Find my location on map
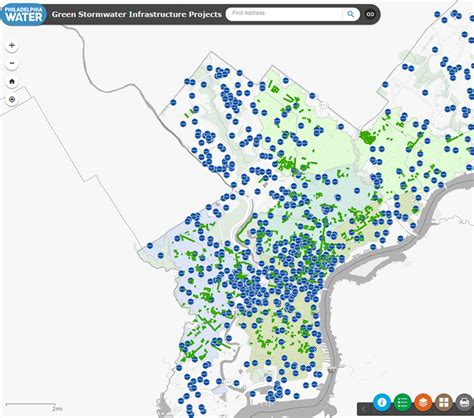This screenshot has height=418, width=474. 12,99
